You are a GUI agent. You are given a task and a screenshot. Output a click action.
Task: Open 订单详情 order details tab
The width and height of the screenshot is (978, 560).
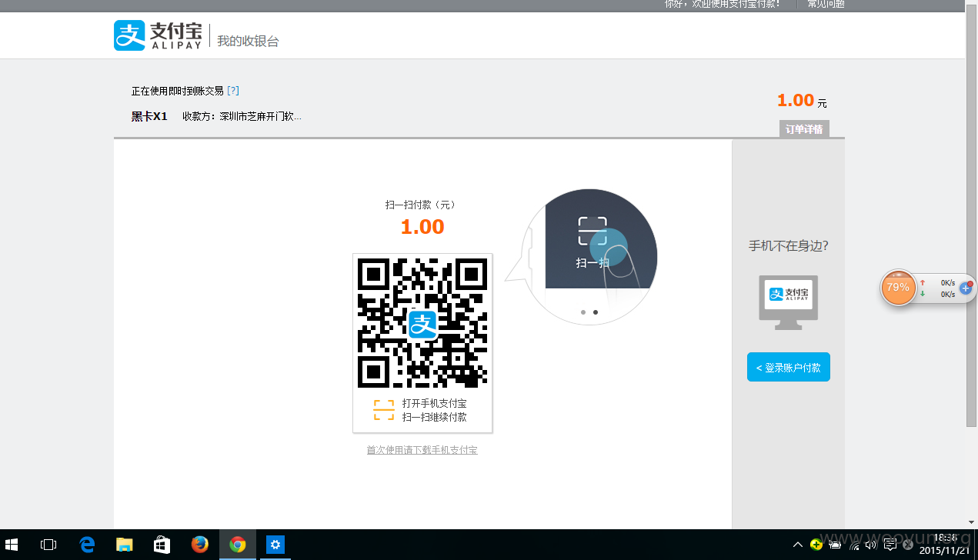(x=804, y=129)
